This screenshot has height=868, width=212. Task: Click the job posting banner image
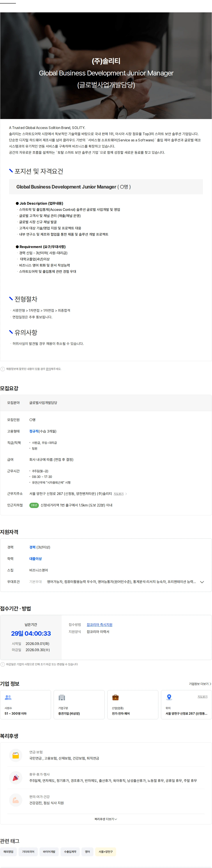pos(106,66)
